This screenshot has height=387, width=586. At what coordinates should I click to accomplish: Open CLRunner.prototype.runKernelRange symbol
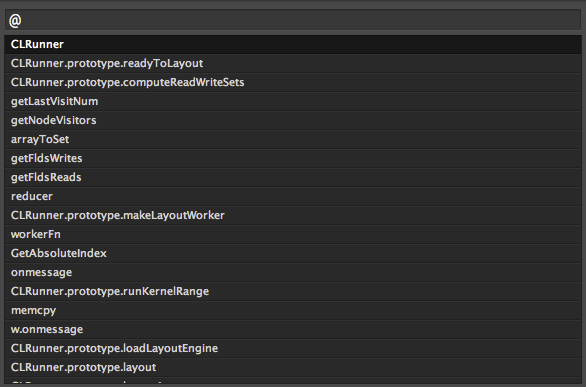coord(293,292)
